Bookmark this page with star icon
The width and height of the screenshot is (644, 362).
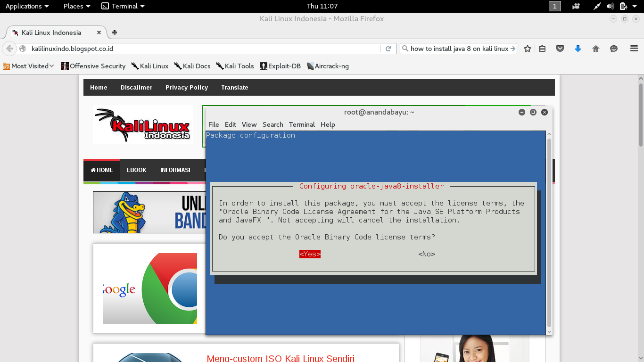coord(528,49)
